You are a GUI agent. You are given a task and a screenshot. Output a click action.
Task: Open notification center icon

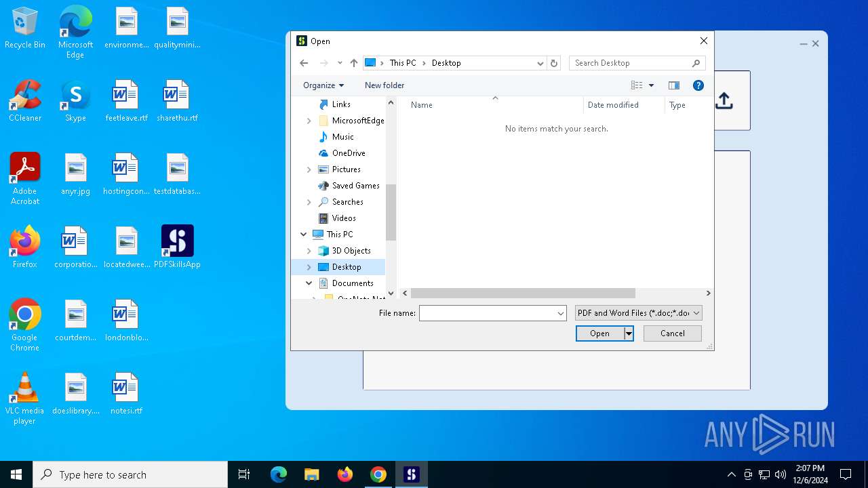pyautogui.click(x=846, y=474)
